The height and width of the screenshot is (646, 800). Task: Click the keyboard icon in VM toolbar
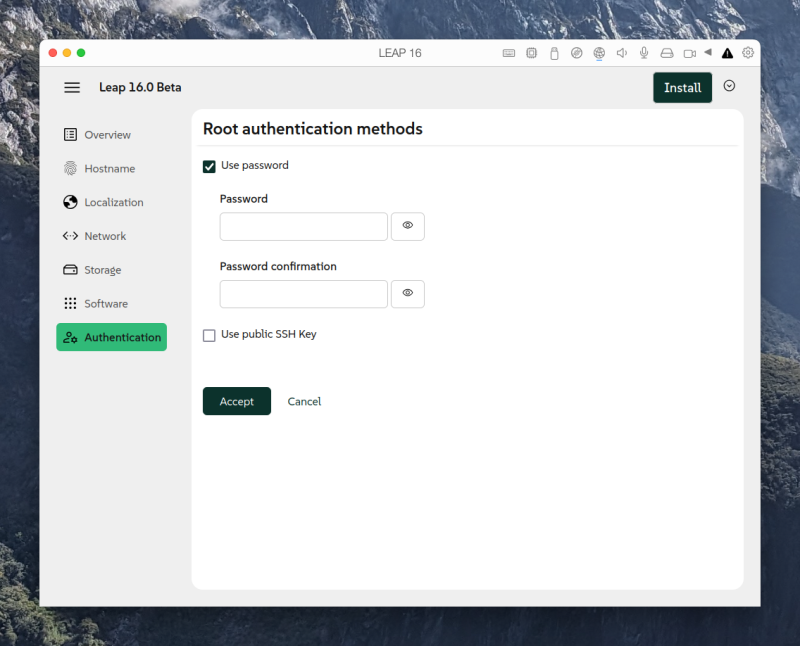click(x=509, y=53)
